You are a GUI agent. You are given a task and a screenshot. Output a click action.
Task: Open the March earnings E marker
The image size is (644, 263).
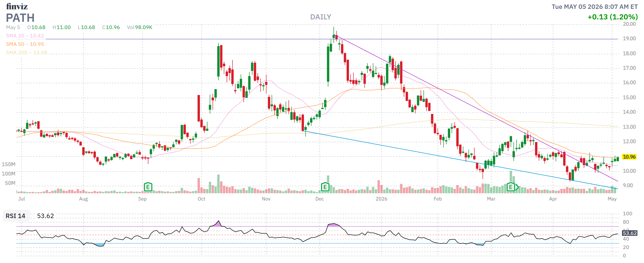point(510,187)
